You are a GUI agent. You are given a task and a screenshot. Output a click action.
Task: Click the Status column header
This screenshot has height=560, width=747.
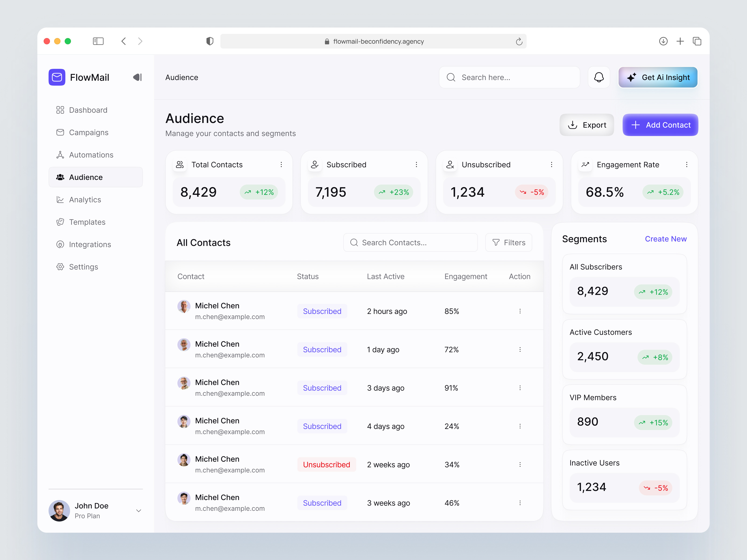click(307, 276)
